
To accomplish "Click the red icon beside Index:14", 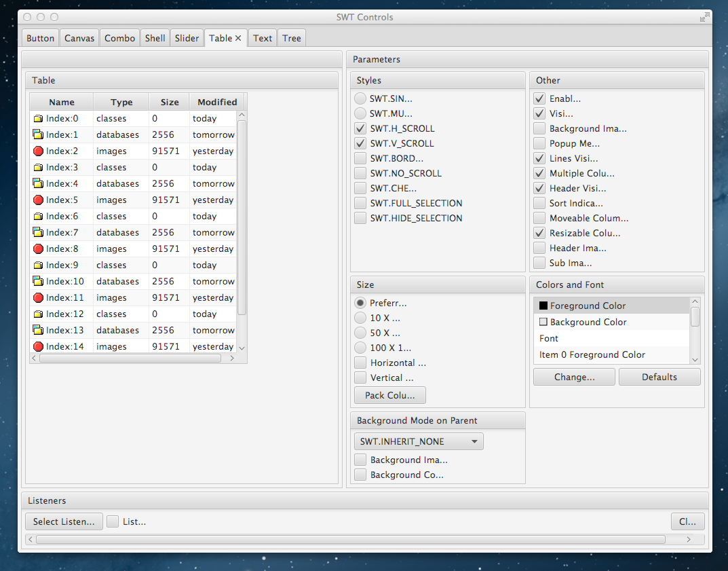I will pos(38,346).
